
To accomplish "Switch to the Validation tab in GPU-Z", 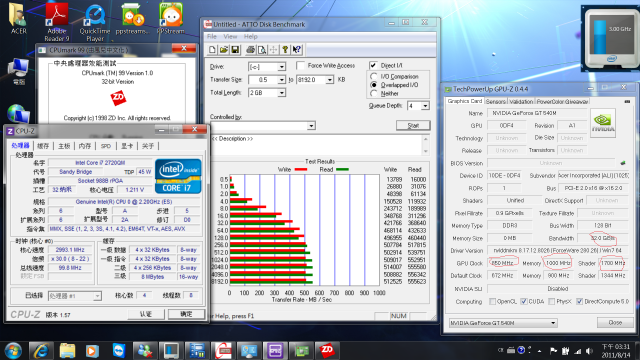I will [x=521, y=102].
